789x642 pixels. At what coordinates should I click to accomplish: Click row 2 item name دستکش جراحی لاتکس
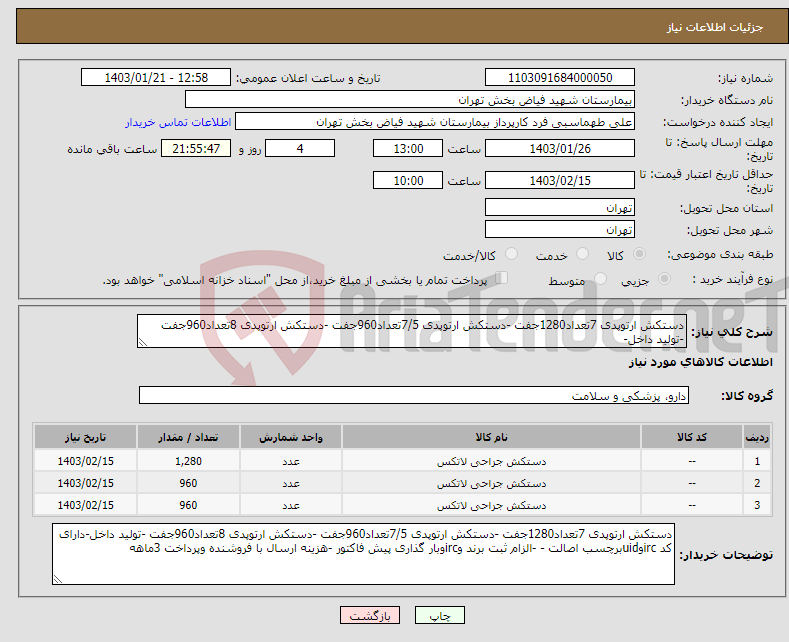click(491, 483)
